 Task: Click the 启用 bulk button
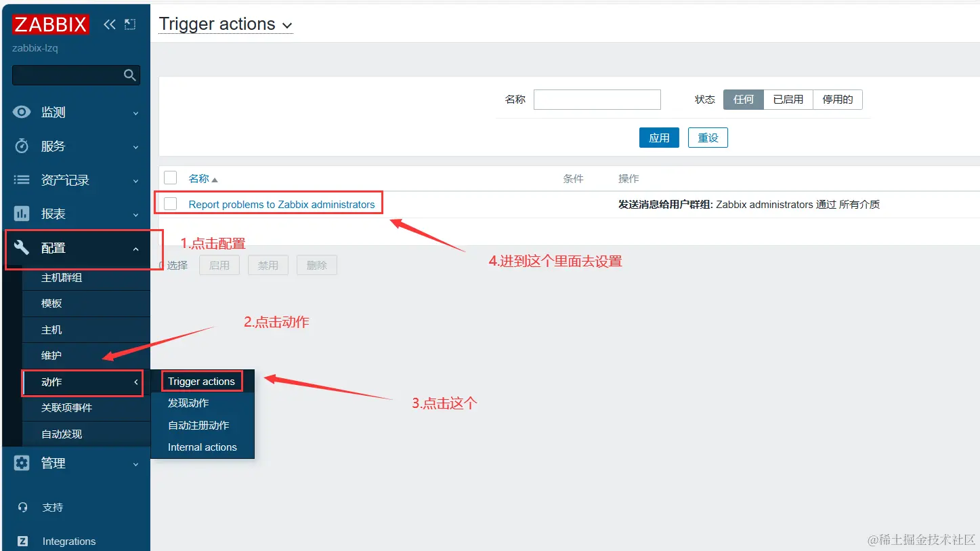(219, 265)
